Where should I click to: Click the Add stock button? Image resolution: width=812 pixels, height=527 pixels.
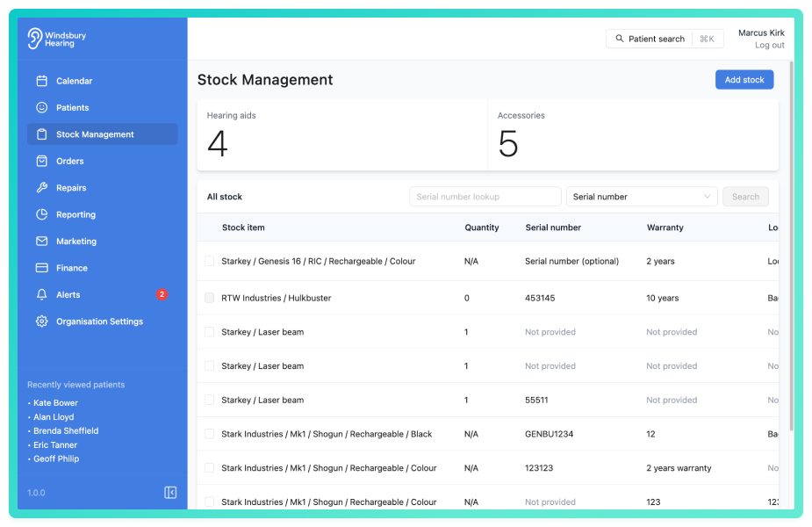click(x=744, y=80)
